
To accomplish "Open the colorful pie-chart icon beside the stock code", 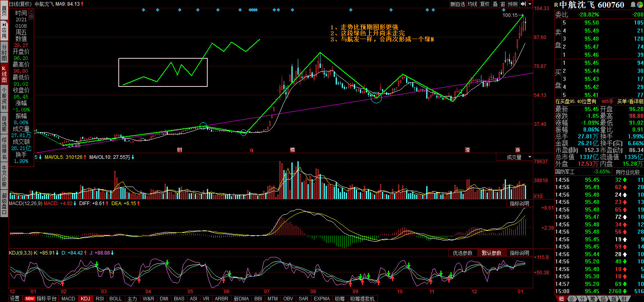I will (x=640, y=5).
